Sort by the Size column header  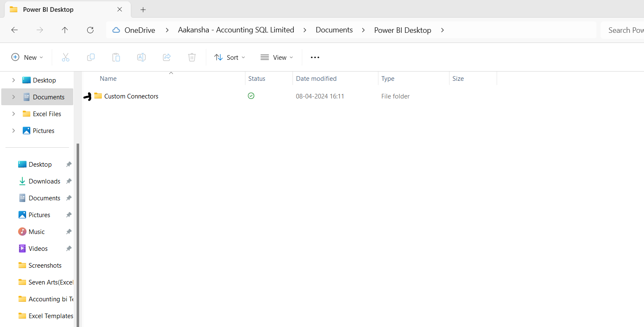458,79
